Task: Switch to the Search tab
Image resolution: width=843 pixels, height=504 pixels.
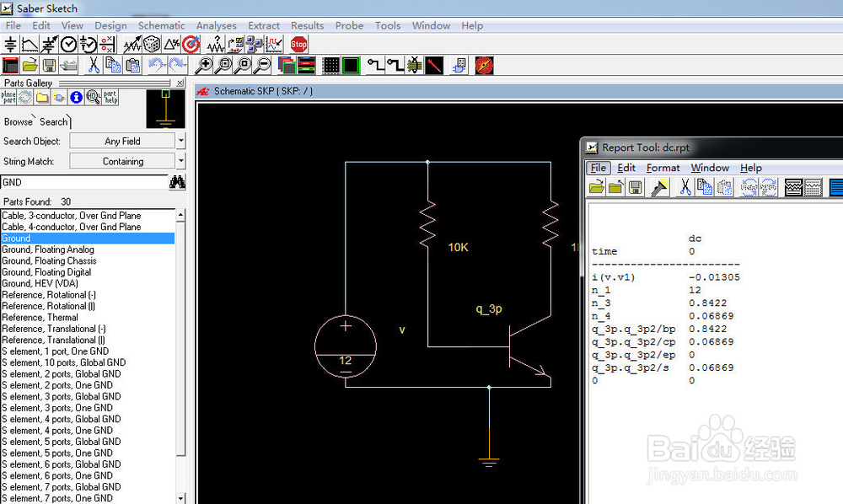Action: pyautogui.click(x=54, y=122)
